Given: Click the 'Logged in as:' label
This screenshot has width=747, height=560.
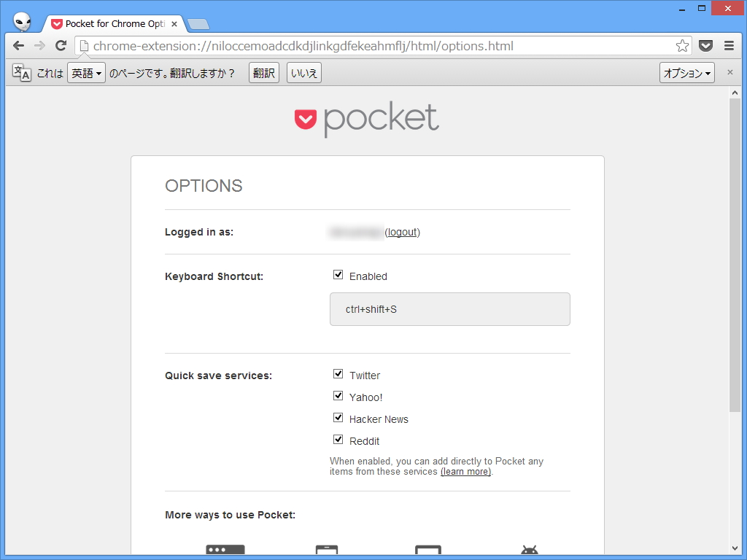Looking at the screenshot, I should (x=199, y=232).
